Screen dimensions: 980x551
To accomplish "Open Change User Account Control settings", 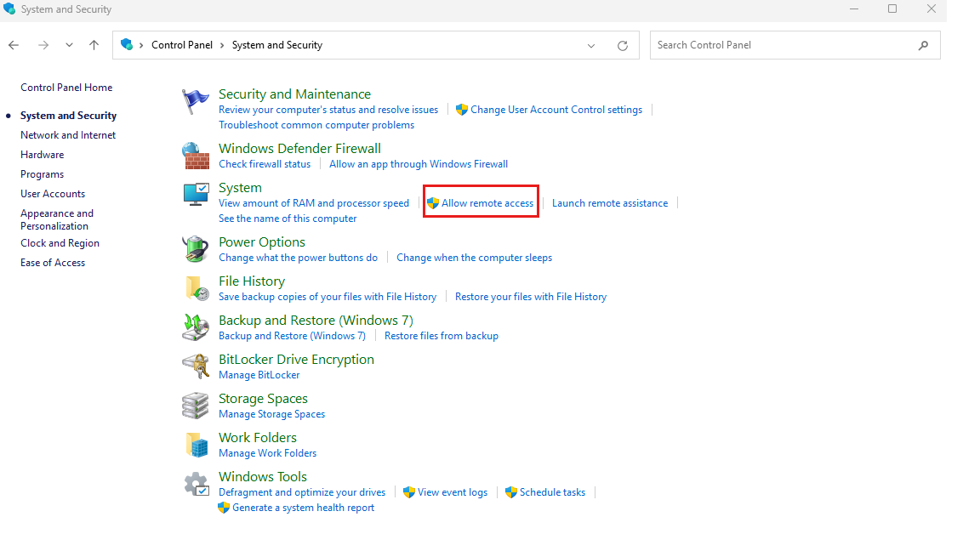I will (556, 110).
